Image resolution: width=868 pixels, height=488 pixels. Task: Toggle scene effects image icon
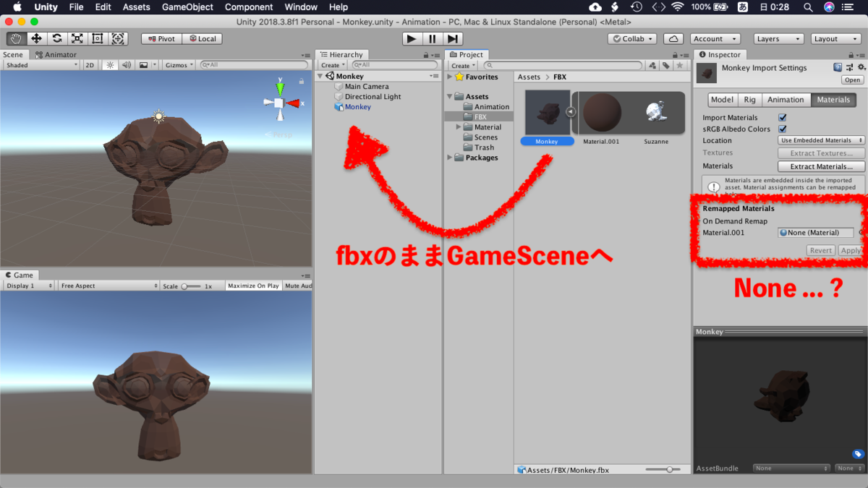[143, 65]
